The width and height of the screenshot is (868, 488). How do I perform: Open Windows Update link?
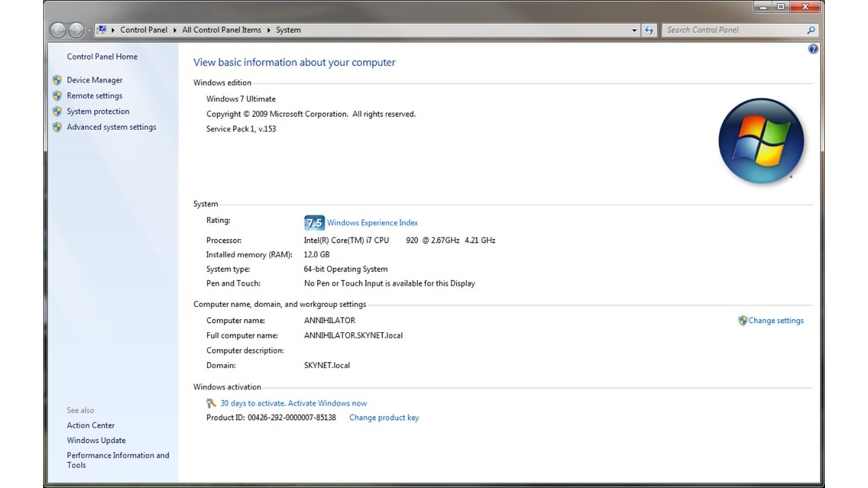click(96, 440)
